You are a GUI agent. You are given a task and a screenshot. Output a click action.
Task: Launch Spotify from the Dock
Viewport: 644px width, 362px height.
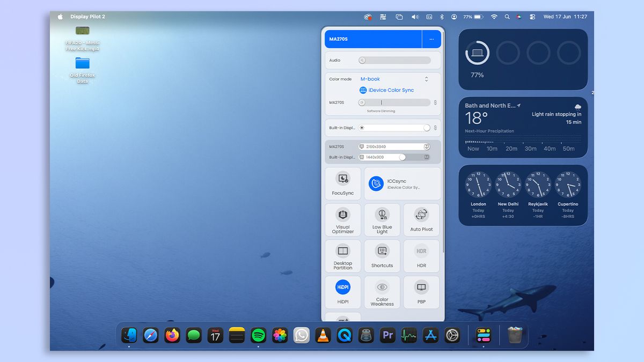(258, 335)
